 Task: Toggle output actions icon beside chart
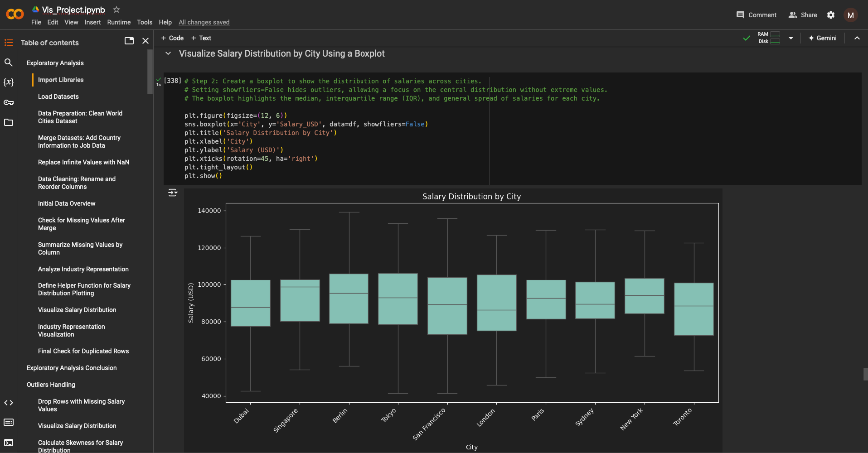pyautogui.click(x=173, y=193)
